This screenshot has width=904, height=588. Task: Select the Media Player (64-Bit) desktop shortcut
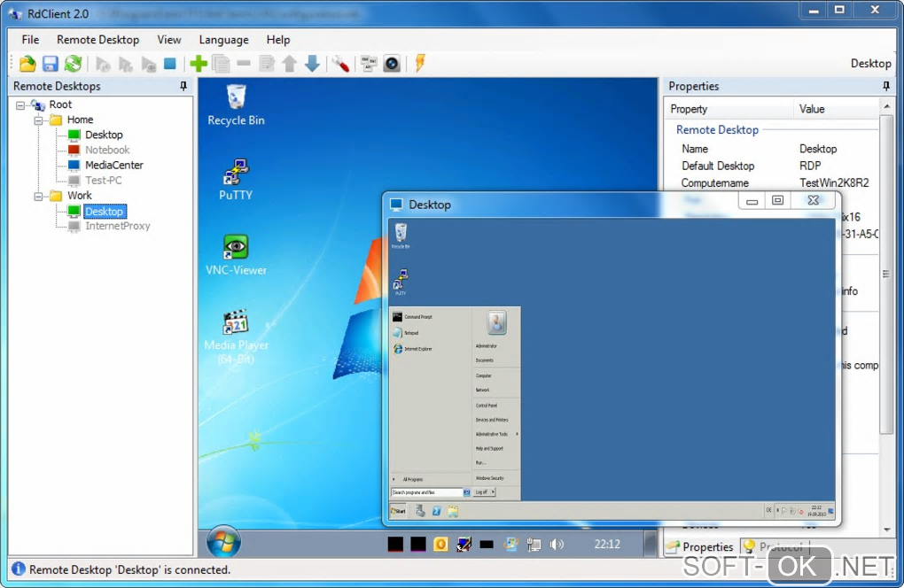click(236, 337)
